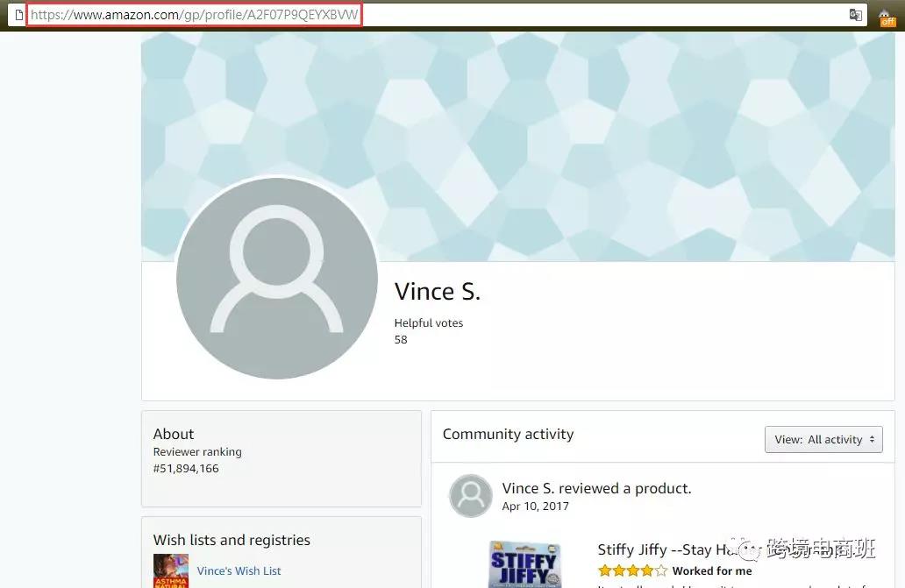Viewport: 905px width, 588px height.
Task: Click the WeChat watermark logo icon
Action: [x=750, y=549]
